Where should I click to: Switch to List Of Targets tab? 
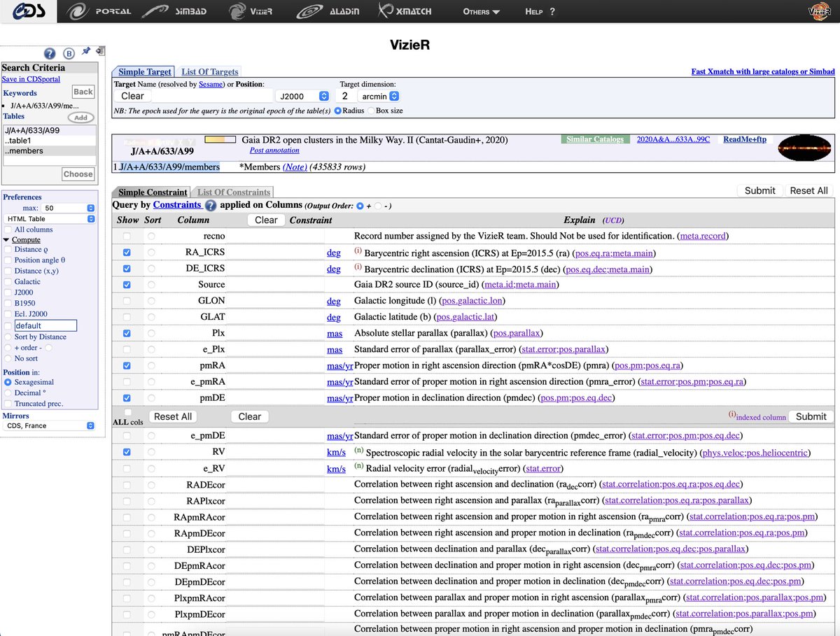(209, 71)
